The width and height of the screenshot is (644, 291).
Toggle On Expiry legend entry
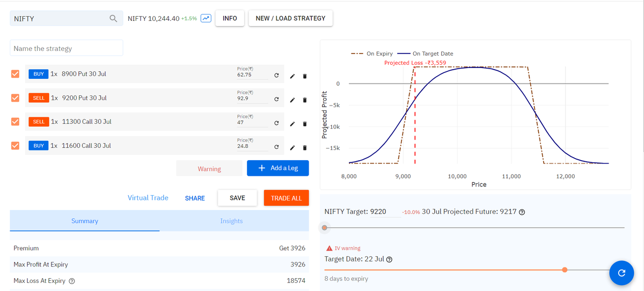(x=372, y=54)
